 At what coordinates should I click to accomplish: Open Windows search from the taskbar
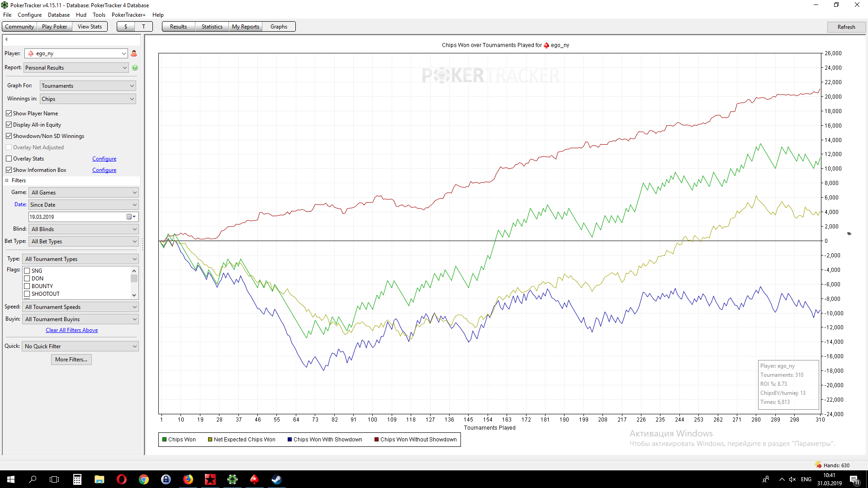click(x=33, y=479)
